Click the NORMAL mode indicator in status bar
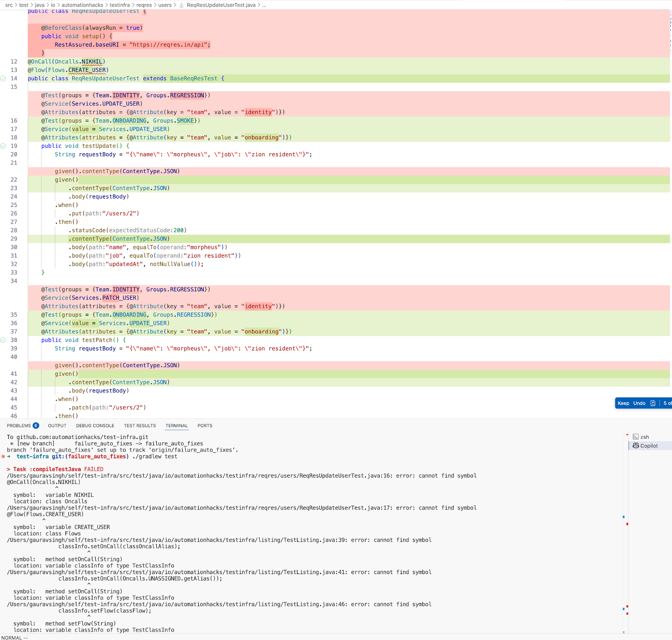The height and width of the screenshot is (640, 672). [x=13, y=637]
